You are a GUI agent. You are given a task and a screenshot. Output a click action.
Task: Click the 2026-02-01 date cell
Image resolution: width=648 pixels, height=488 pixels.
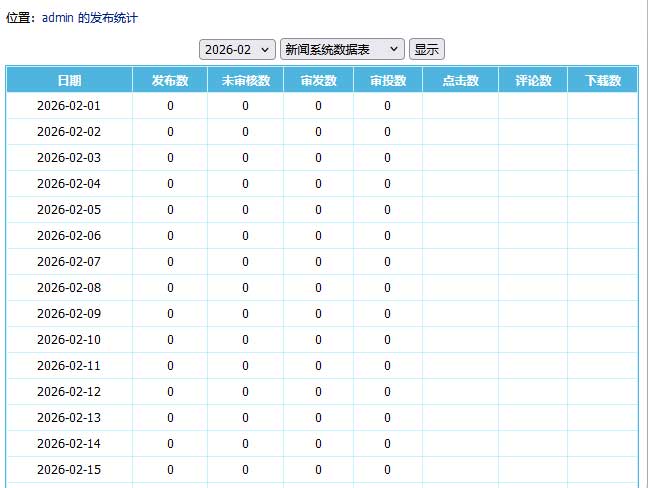point(69,105)
